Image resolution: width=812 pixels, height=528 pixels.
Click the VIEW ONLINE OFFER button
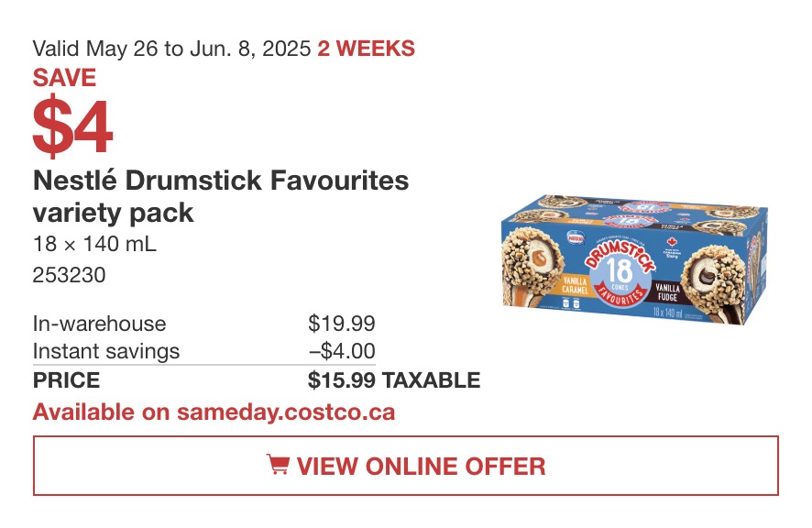click(x=405, y=466)
